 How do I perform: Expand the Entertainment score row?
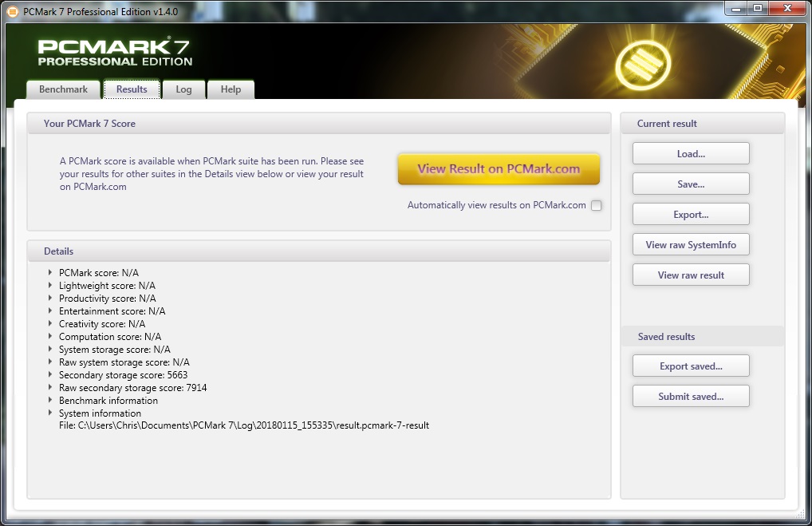50,310
